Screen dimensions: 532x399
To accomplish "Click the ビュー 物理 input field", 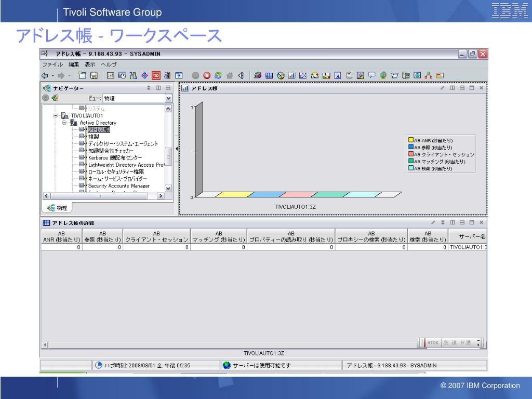I will [x=134, y=98].
